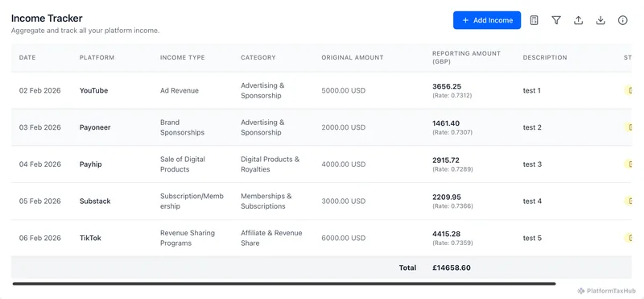The height and width of the screenshot is (299, 644).
Task: Click the 3656.25 reporting amount
Action: (x=447, y=86)
